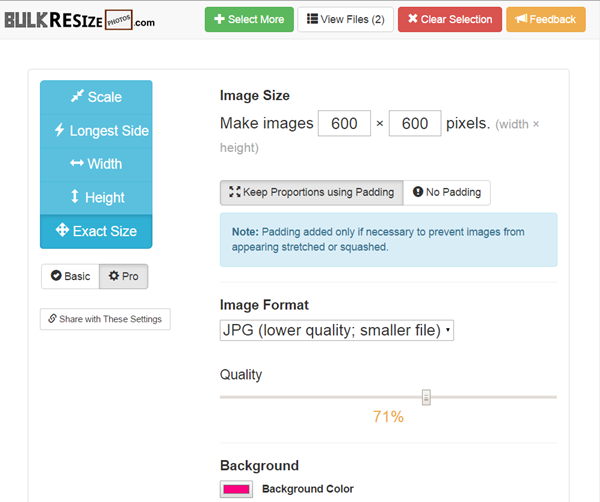
Task: Click the list icon on View Files
Action: pos(313,19)
